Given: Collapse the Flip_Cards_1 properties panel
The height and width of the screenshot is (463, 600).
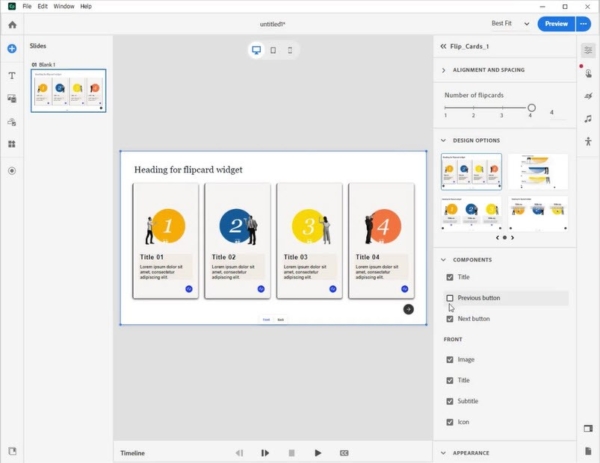Looking at the screenshot, I should click(x=443, y=46).
